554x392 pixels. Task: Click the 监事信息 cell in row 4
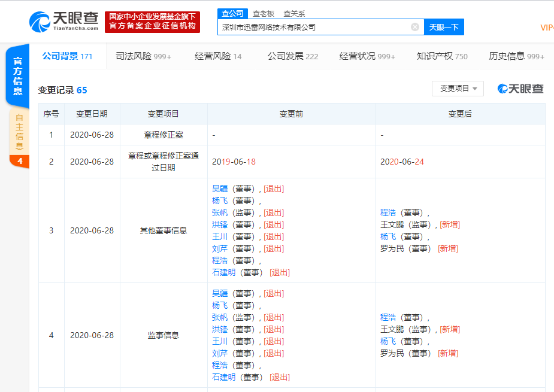[x=164, y=335]
